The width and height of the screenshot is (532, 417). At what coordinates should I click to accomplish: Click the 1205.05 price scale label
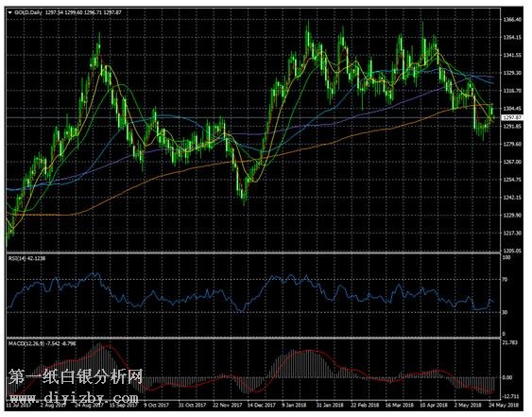point(512,251)
